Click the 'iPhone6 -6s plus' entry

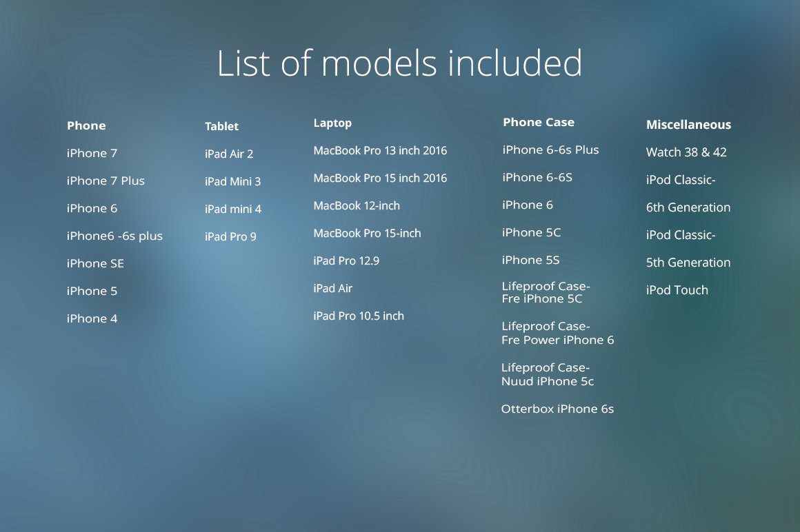pyautogui.click(x=114, y=236)
